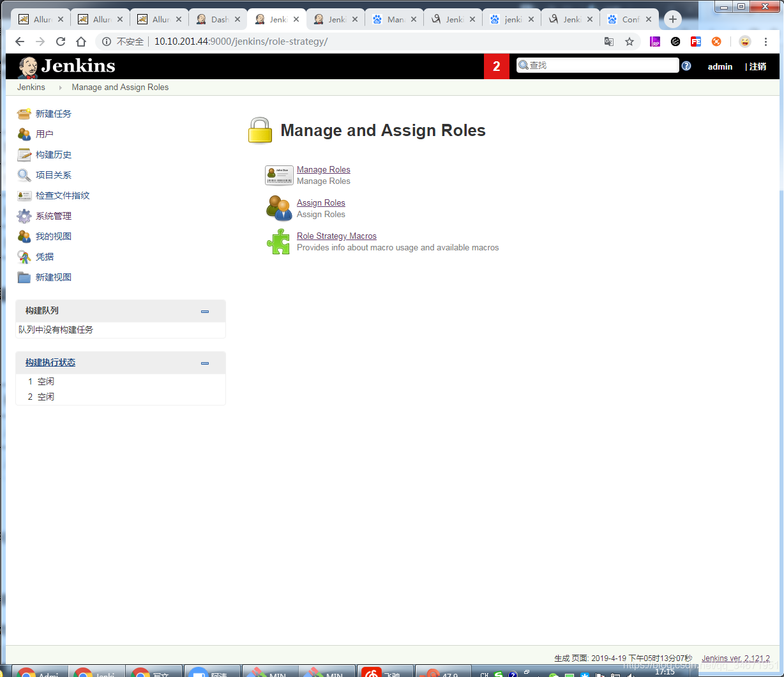Image resolution: width=784 pixels, height=677 pixels.
Task: Click the 检查文件指纹 fingerprint icon
Action: point(24,195)
